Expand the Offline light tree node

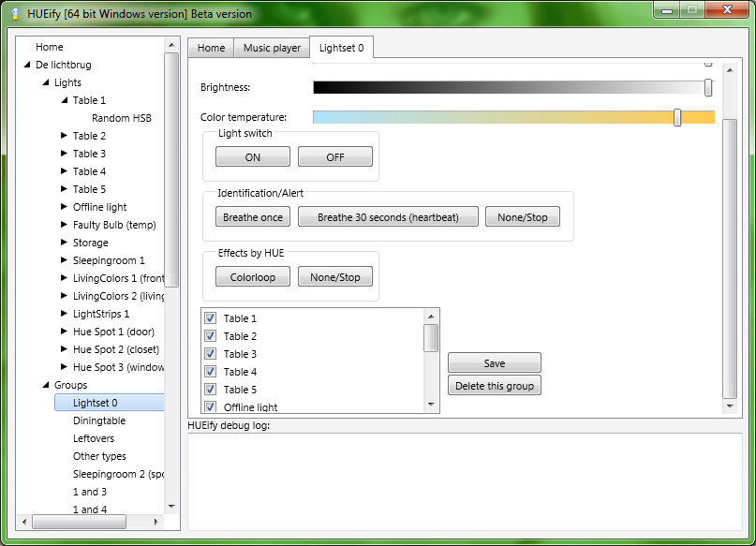tap(64, 207)
